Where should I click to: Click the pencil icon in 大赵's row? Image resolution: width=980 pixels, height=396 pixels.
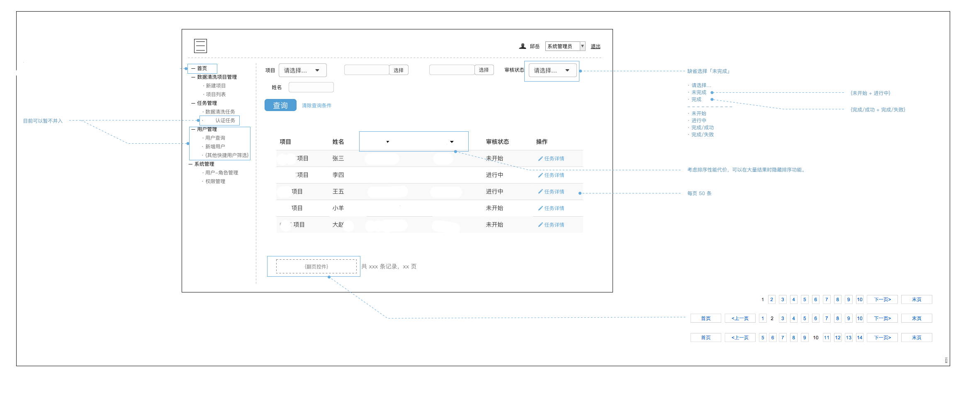(540, 225)
